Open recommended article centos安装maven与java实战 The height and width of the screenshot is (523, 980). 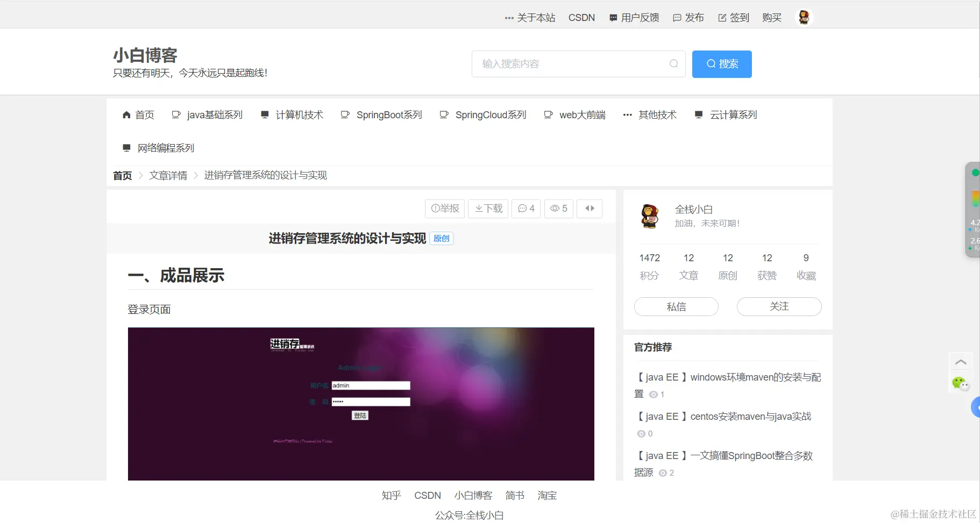723,417
